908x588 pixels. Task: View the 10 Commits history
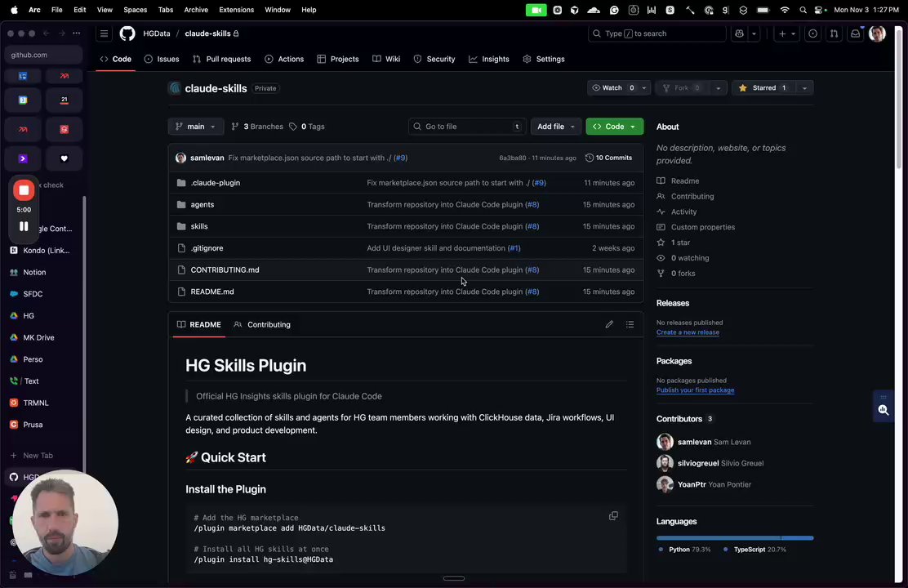click(608, 158)
